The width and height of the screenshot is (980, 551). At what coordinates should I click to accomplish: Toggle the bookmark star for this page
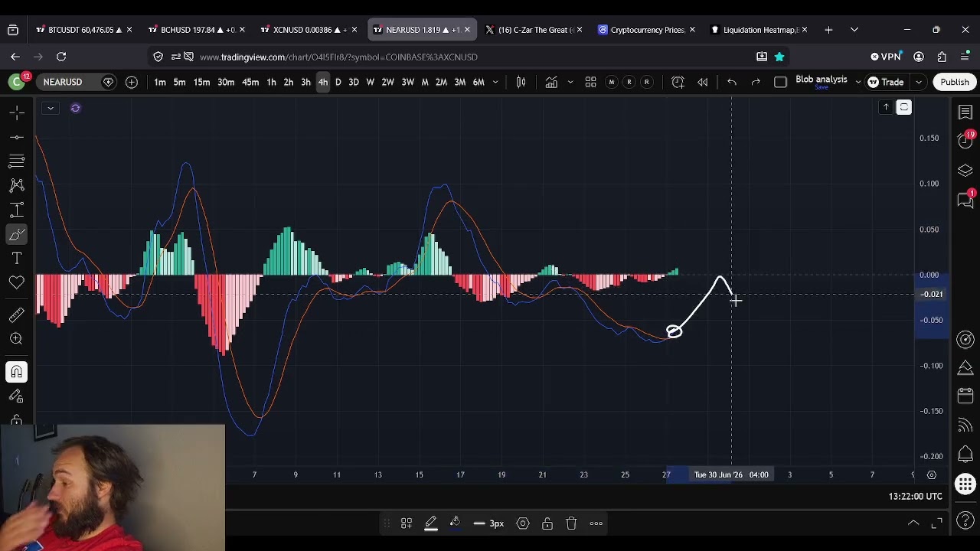point(779,57)
